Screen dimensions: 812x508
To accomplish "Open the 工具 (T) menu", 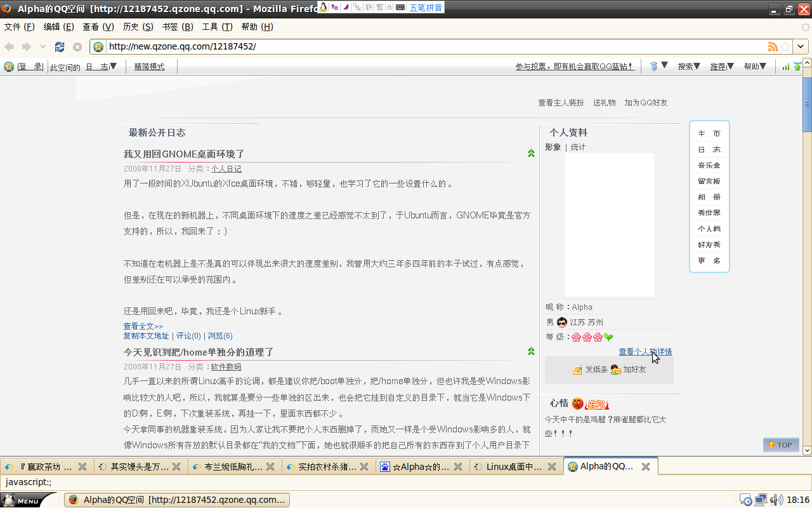I will click(218, 27).
